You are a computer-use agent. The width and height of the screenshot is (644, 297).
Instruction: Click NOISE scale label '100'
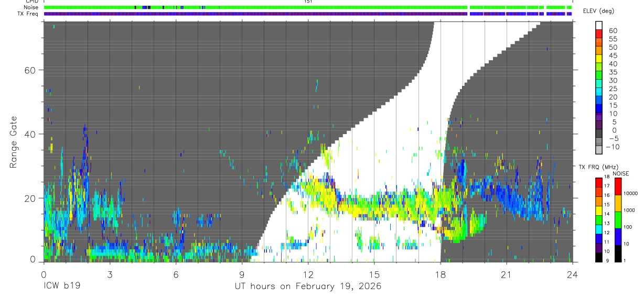628,227
